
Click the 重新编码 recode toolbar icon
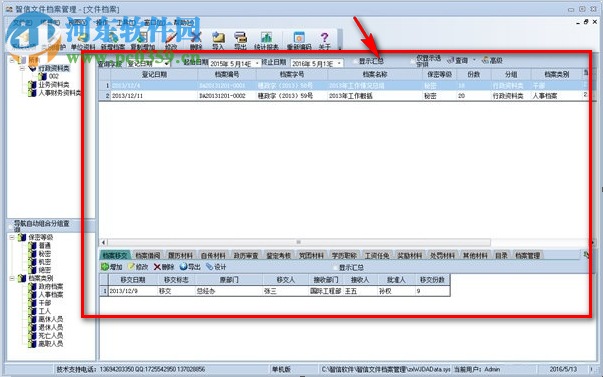coord(299,37)
